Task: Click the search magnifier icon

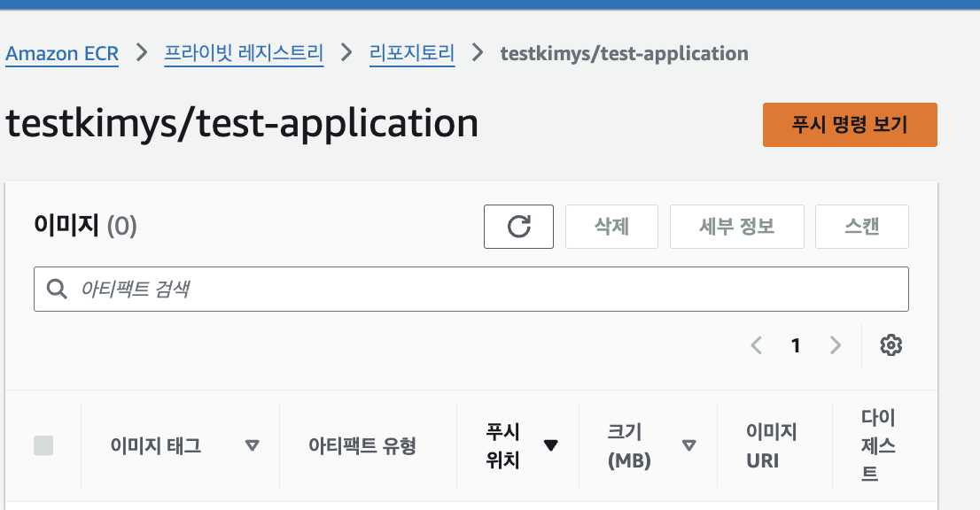Action: (57, 289)
